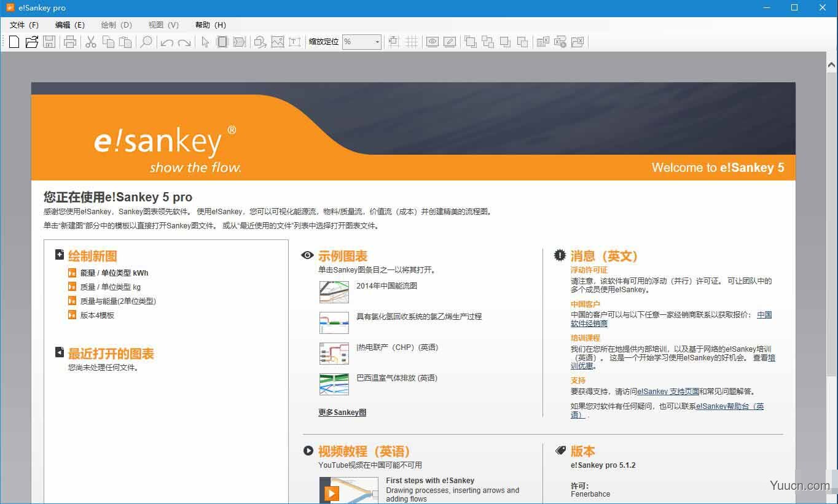Image resolution: width=838 pixels, height=504 pixels.
Task: Click the Save diskette icon
Action: 49,42
